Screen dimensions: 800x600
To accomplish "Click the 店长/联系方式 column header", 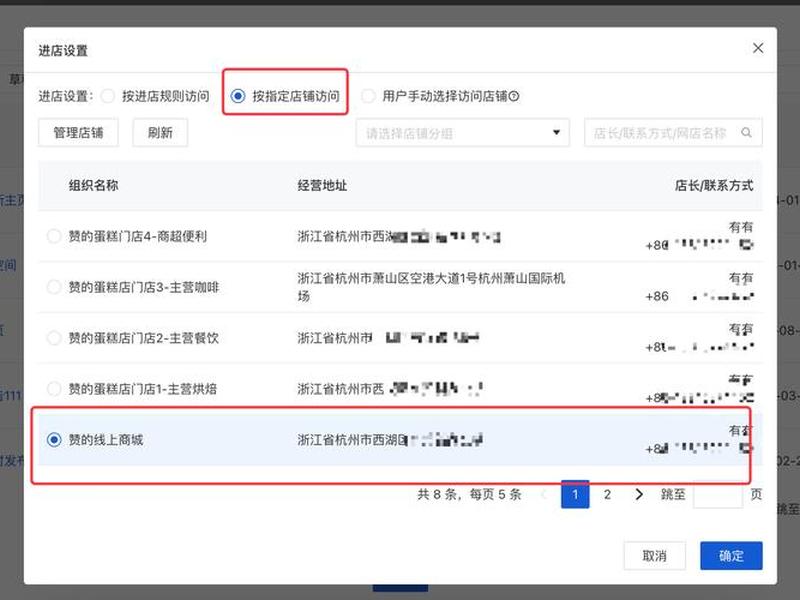I will [x=714, y=185].
